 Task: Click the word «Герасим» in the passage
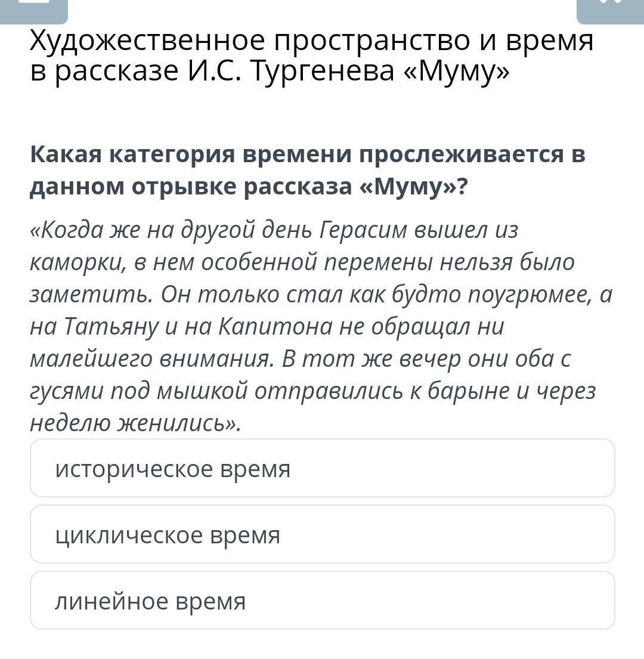(363, 230)
